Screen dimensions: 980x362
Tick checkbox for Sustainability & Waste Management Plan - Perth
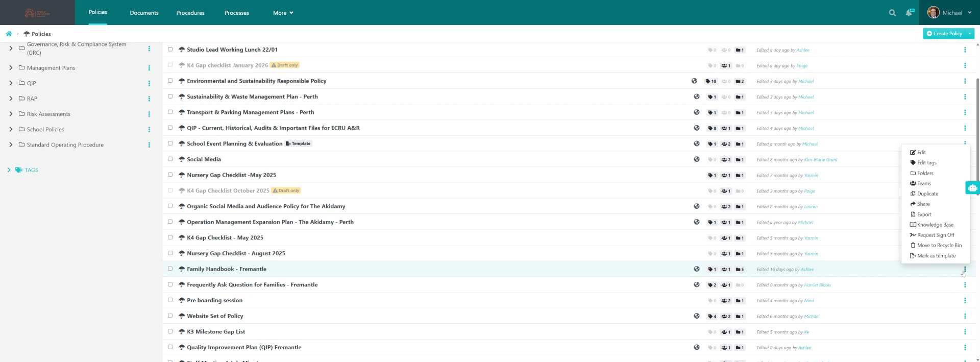(x=170, y=96)
